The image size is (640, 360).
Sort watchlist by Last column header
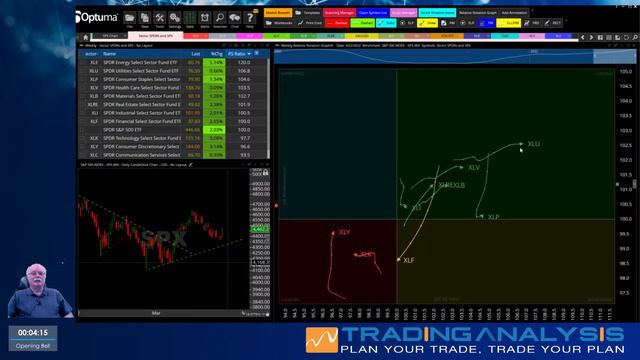coord(196,53)
